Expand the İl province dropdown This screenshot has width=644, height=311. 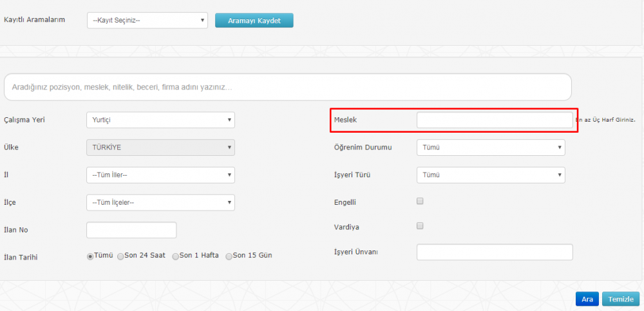tap(160, 175)
